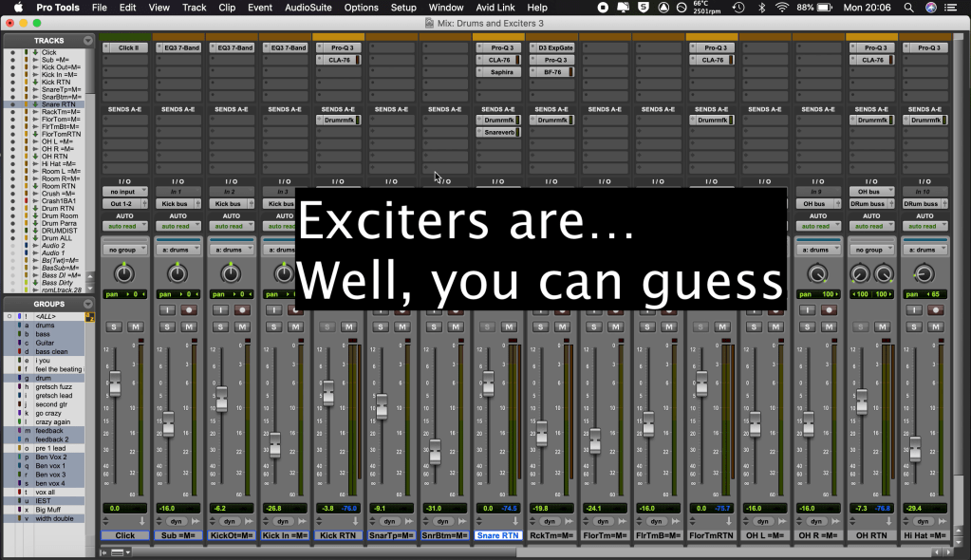This screenshot has width=971, height=560.
Task: Solo the Click track
Action: (115, 327)
